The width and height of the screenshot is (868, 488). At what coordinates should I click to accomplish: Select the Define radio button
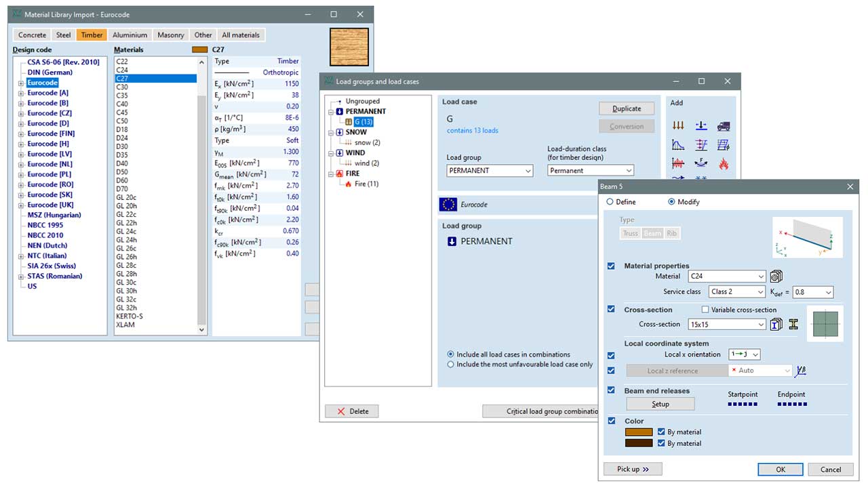click(610, 202)
